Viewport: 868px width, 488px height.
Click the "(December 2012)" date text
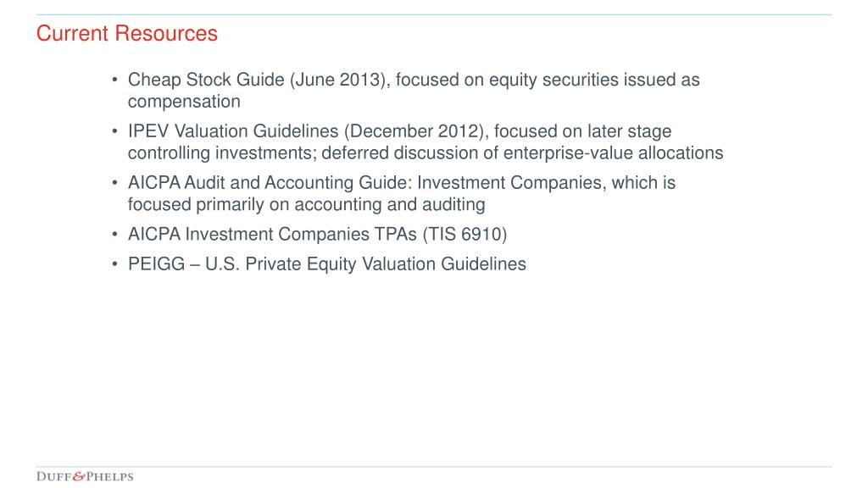pos(415,131)
